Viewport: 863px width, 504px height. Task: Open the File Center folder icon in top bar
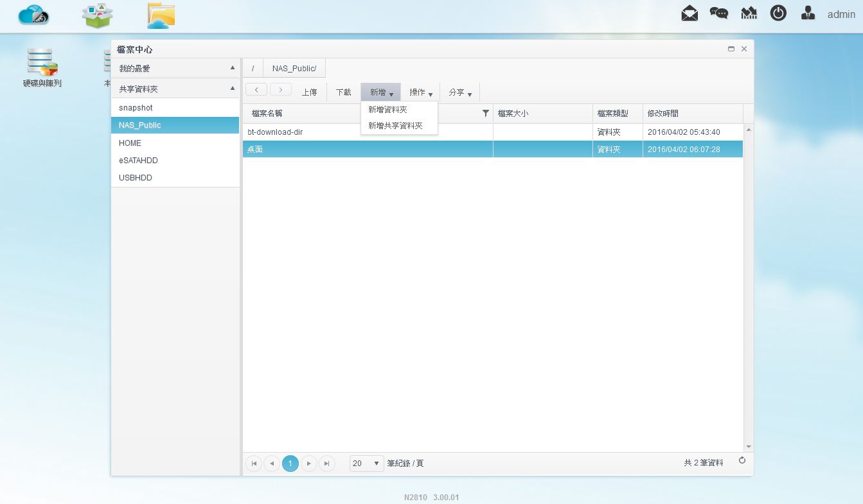pos(161,15)
